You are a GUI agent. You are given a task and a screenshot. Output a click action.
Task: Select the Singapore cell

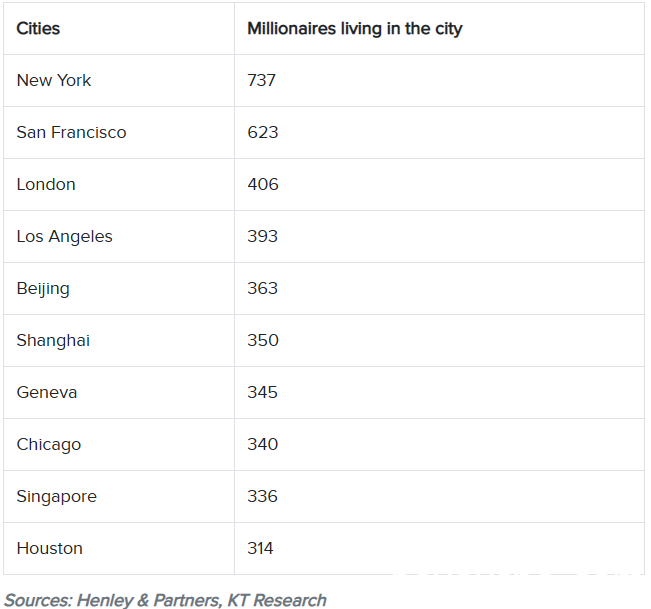point(119,496)
